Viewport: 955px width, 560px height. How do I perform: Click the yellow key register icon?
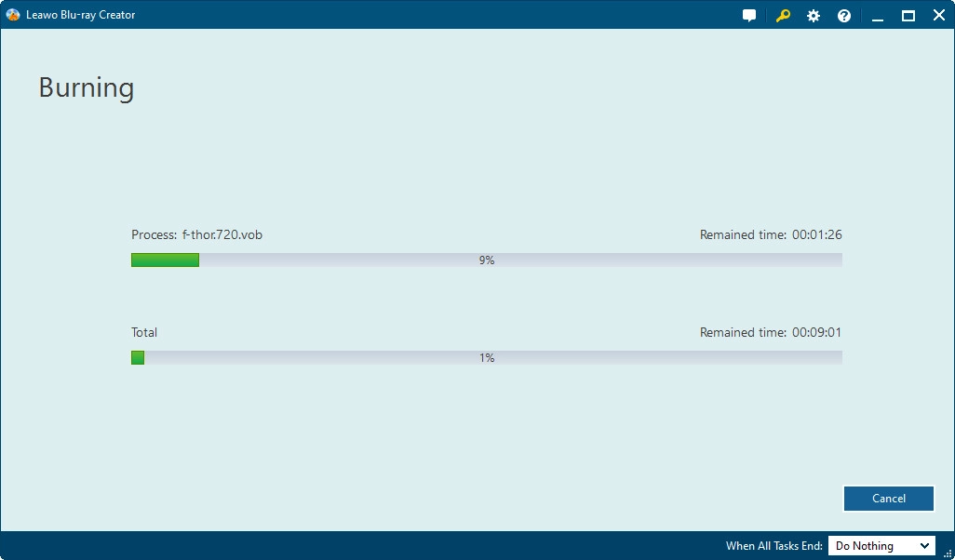[x=783, y=16]
